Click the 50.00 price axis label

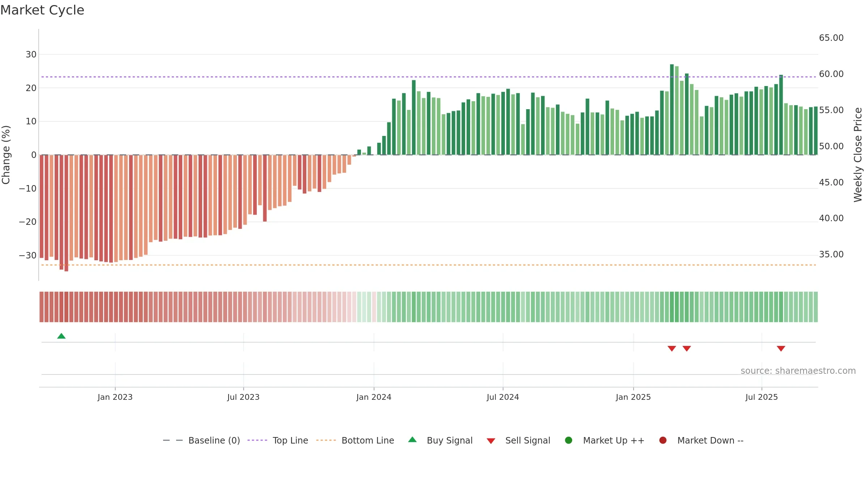831,146
